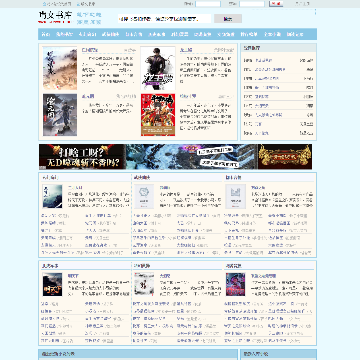
Task: Open the dark "明天下" book cover
Action: coord(52,285)
